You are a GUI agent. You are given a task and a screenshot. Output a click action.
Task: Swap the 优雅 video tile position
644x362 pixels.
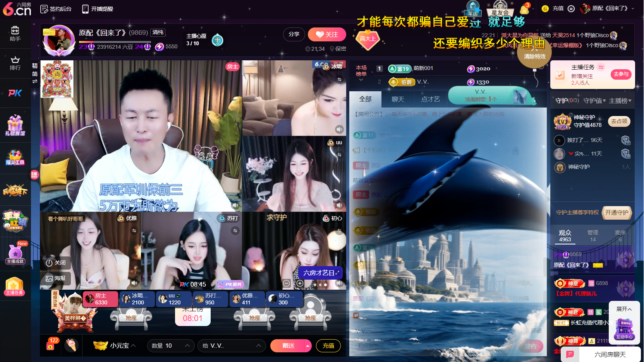point(134,231)
